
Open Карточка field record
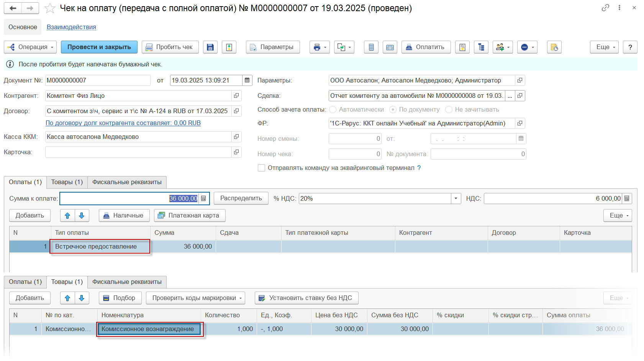pos(236,152)
